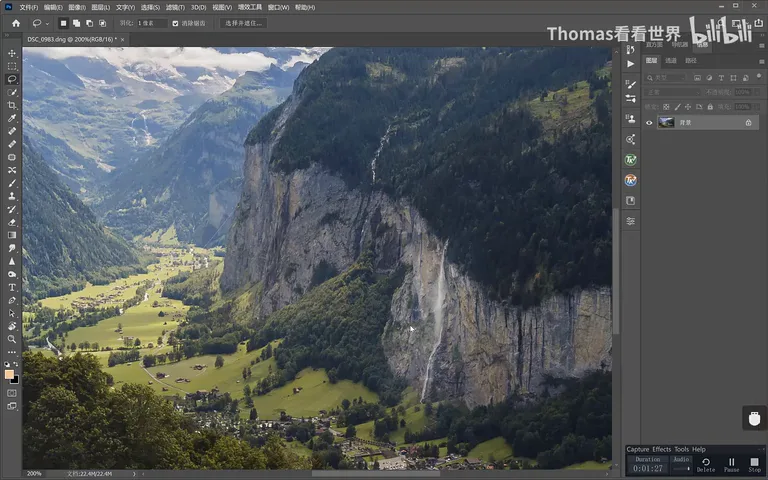Choose the Add to Selection mode
This screenshot has height=480, width=768.
pos(76,23)
